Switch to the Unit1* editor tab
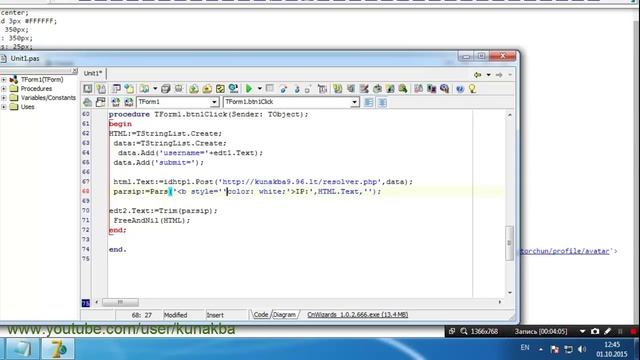640x360 pixels. [93, 73]
